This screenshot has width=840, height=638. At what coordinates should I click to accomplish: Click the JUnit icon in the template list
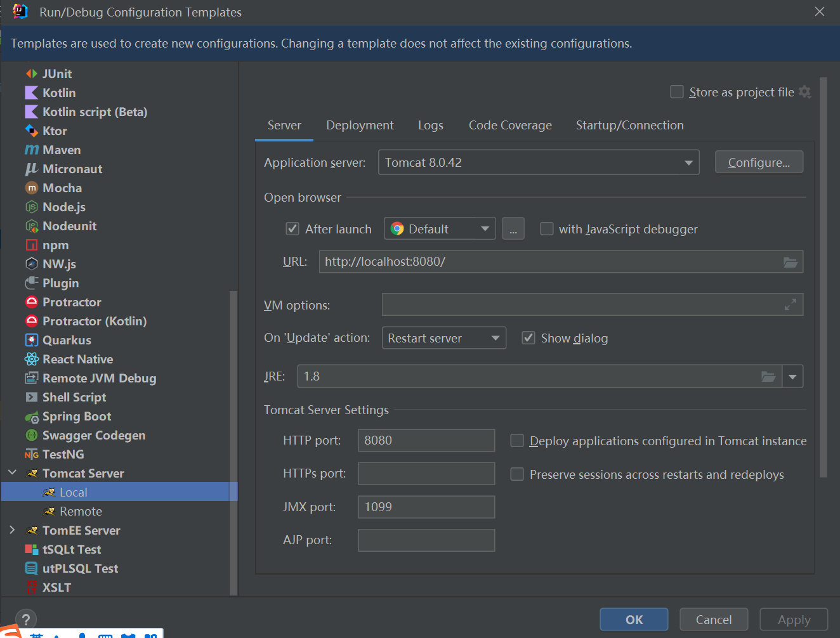point(32,74)
